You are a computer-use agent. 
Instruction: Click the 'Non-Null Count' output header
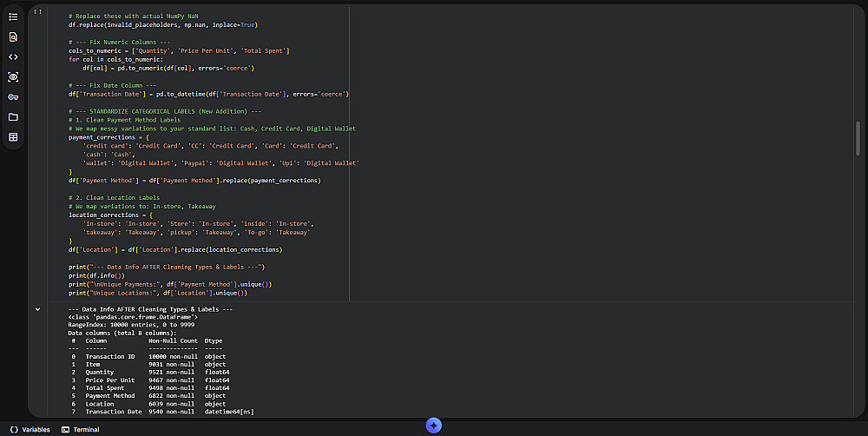tap(173, 340)
